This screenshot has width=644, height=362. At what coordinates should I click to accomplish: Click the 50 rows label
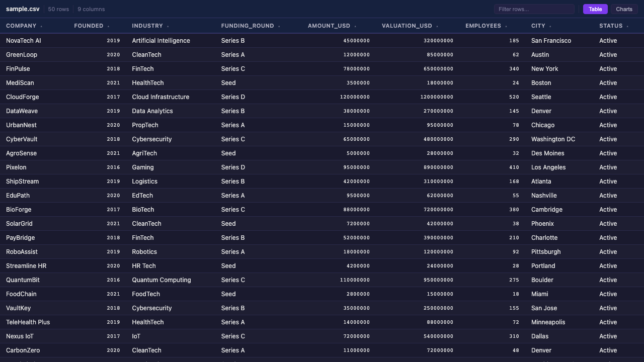(x=58, y=9)
